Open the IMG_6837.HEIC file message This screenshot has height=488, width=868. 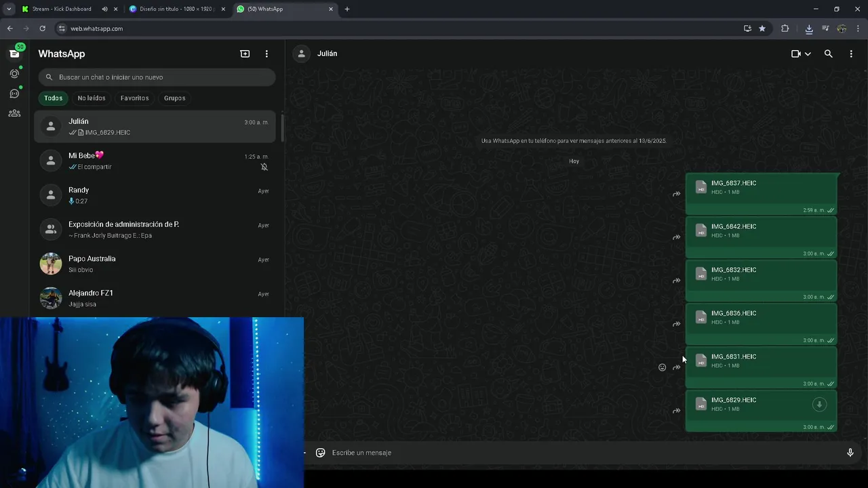point(762,194)
